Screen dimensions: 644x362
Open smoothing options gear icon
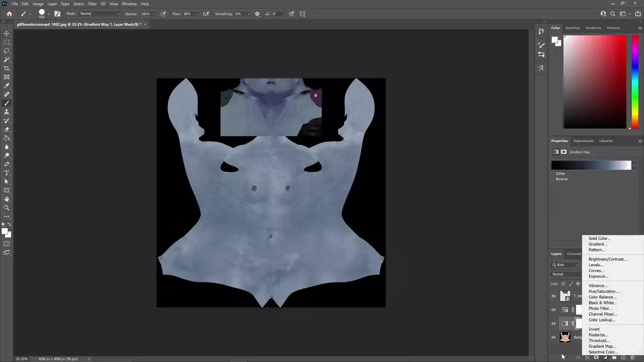[x=257, y=14]
